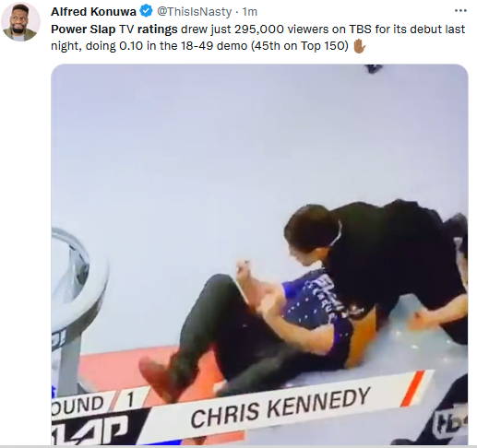This screenshot has height=448, width=477.
Task: Click the word TBS in tweet
Action: [x=360, y=29]
